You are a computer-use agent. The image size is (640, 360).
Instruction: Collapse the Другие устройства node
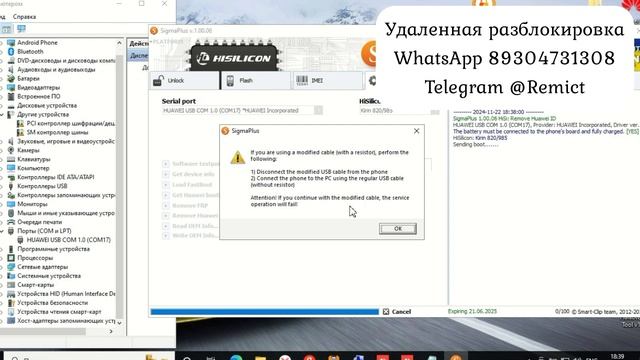(x=2, y=115)
